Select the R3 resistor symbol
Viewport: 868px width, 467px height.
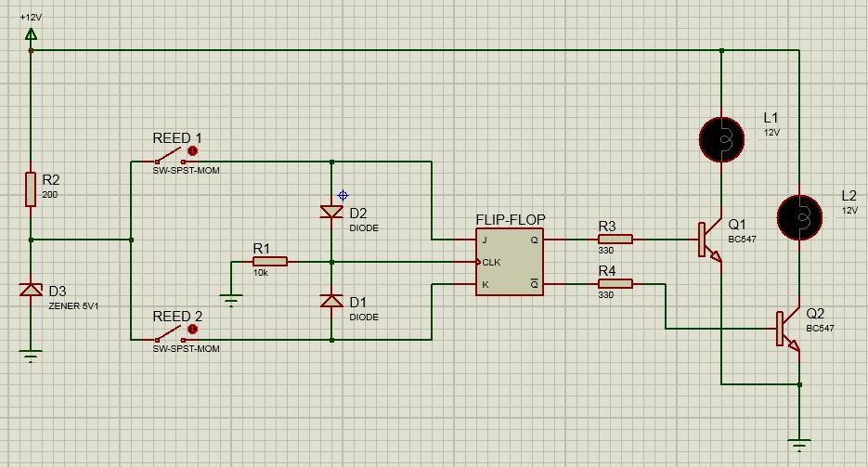pyautogui.click(x=615, y=239)
